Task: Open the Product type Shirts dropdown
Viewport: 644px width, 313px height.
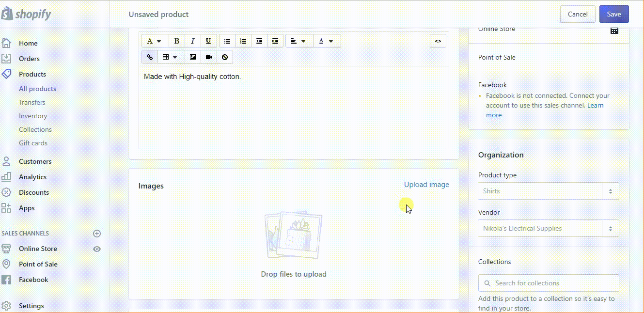Action: point(549,191)
